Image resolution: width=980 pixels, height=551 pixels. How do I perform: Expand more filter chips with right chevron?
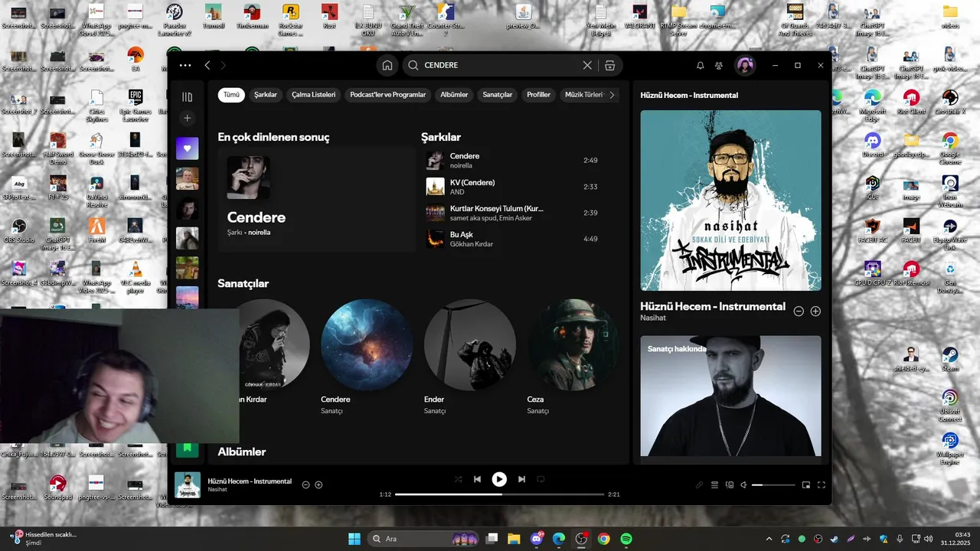click(612, 95)
